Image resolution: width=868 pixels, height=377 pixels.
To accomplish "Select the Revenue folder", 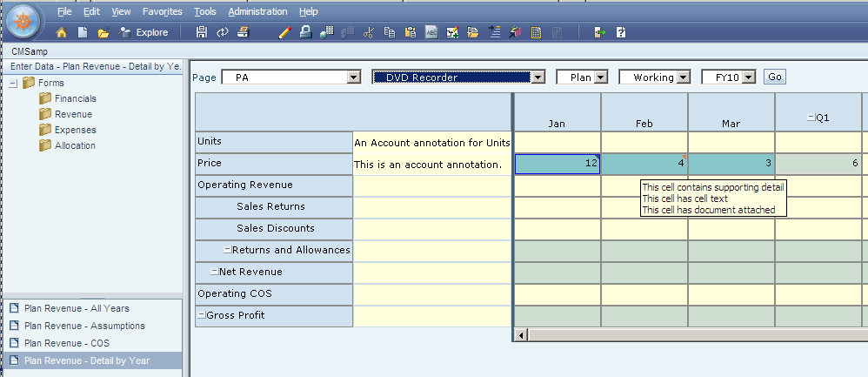I will tap(65, 114).
